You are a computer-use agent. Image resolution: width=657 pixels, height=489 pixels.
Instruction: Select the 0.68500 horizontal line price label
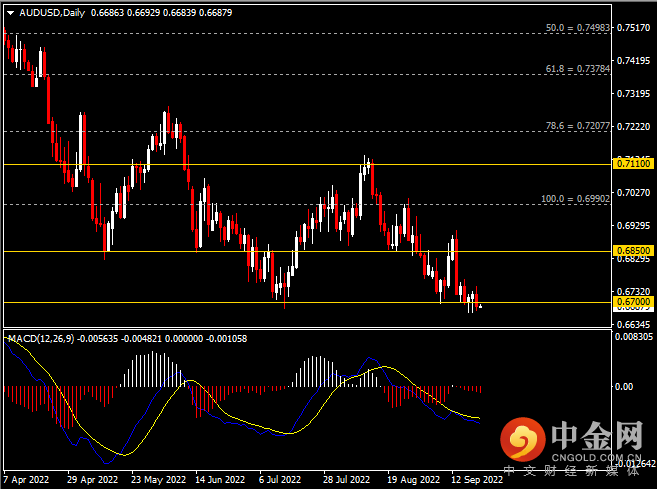[x=634, y=251]
